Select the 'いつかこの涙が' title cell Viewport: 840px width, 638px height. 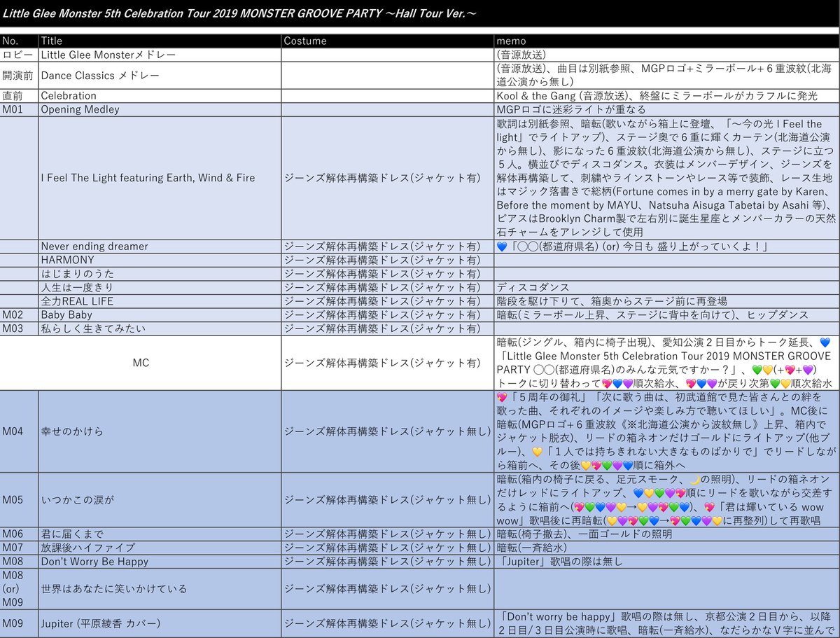160,500
